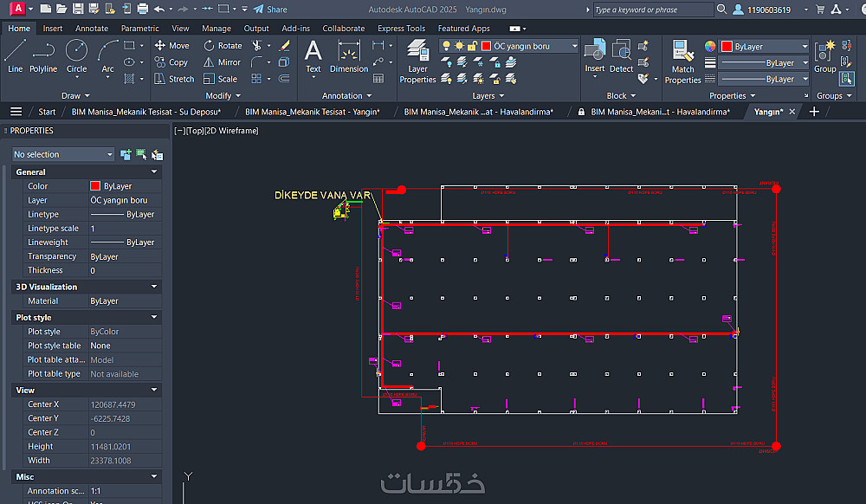Expand the Draw panel dropdown
Image resolution: width=866 pixels, height=504 pixels.
[x=75, y=95]
